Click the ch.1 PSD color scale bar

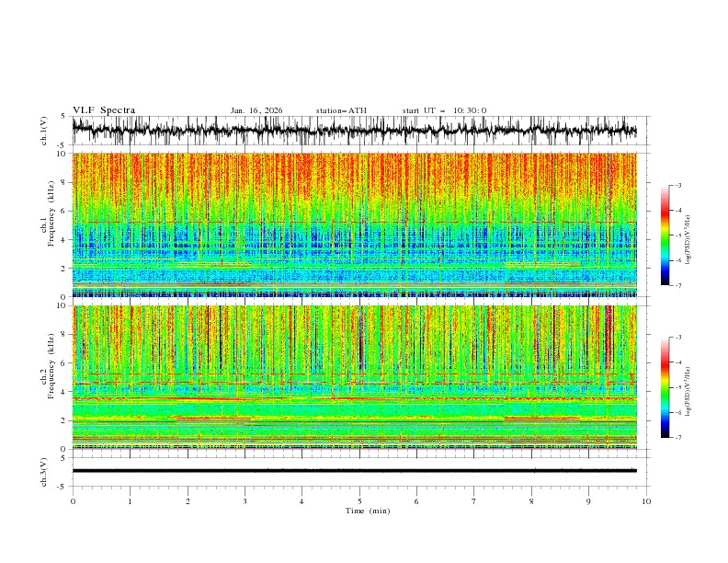click(665, 236)
